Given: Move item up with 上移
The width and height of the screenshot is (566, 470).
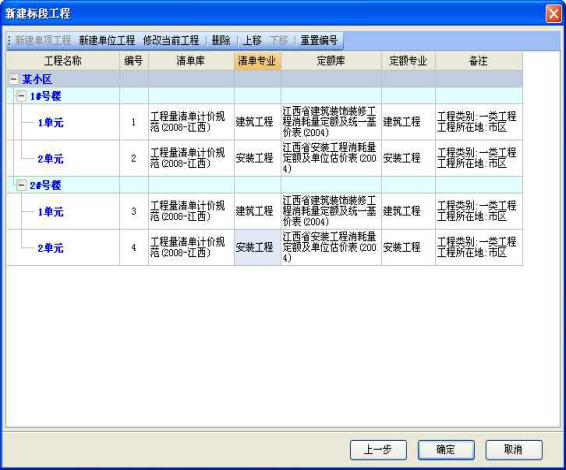Looking at the screenshot, I should tap(252, 40).
